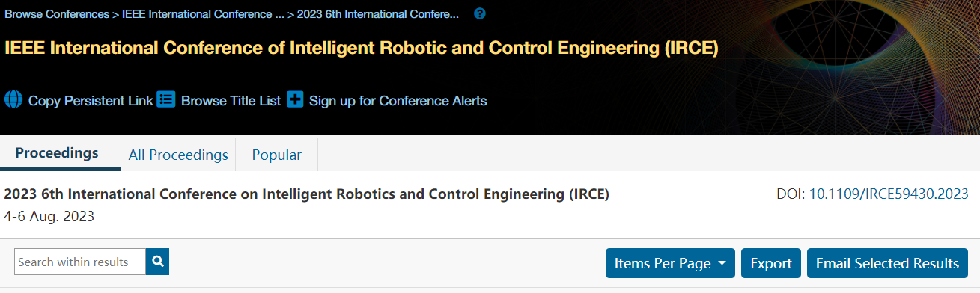Open the 2023 6th International Conference breadcrumb
This screenshot has width=980, height=293.
pyautogui.click(x=378, y=14)
